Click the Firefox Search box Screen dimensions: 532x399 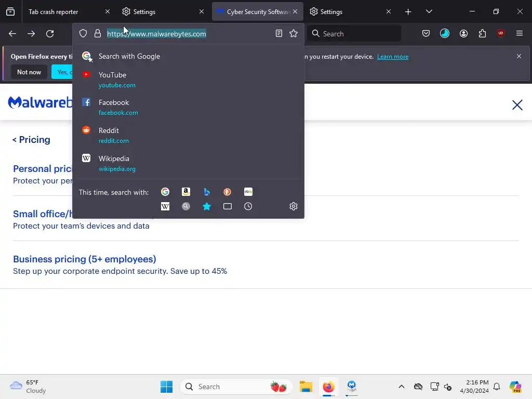(x=354, y=34)
